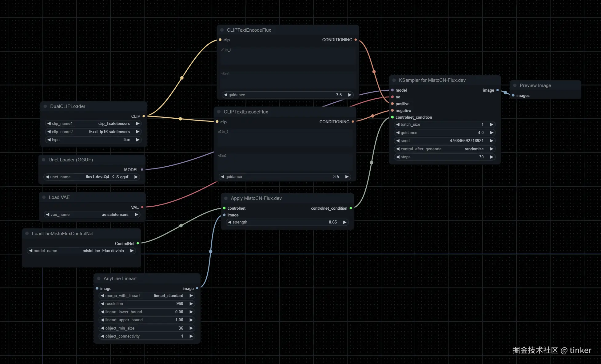Click the ControlNet green output socket
The height and width of the screenshot is (364, 601).
(x=138, y=243)
